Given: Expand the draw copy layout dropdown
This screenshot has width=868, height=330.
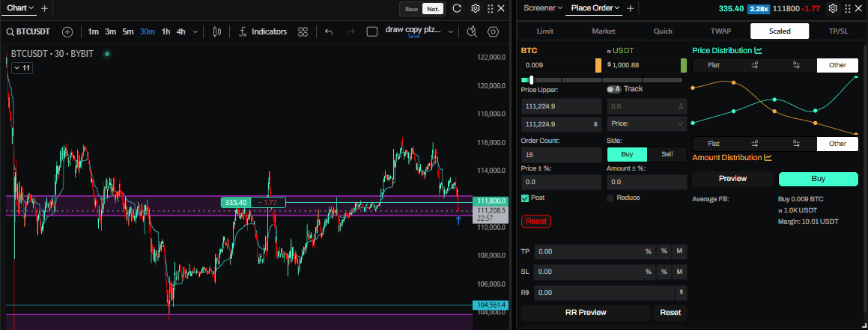Looking at the screenshot, I should pyautogui.click(x=450, y=32).
